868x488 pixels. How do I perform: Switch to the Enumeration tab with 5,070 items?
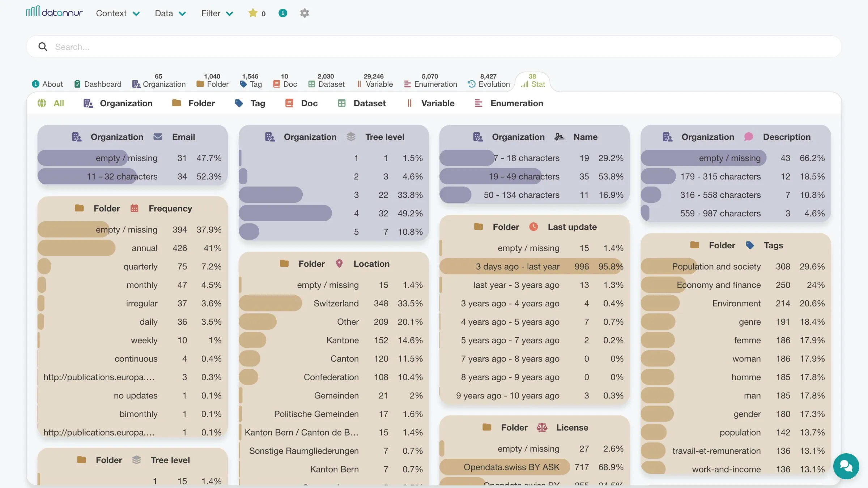point(430,81)
